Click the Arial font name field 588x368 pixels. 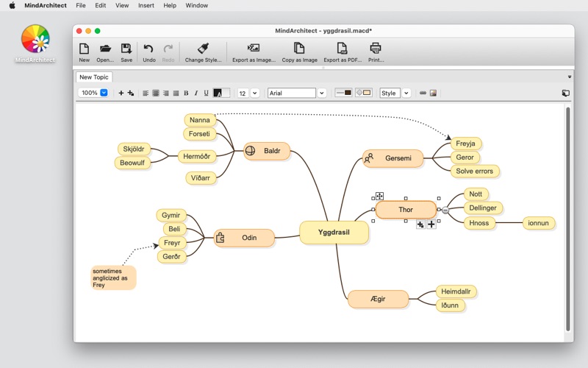[x=292, y=93]
